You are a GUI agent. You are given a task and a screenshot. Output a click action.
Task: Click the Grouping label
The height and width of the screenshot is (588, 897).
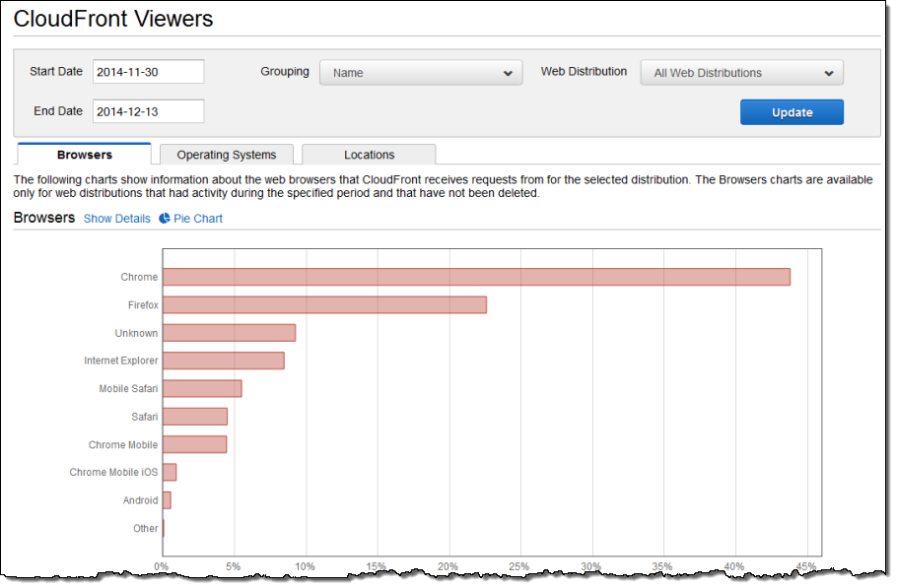[284, 72]
